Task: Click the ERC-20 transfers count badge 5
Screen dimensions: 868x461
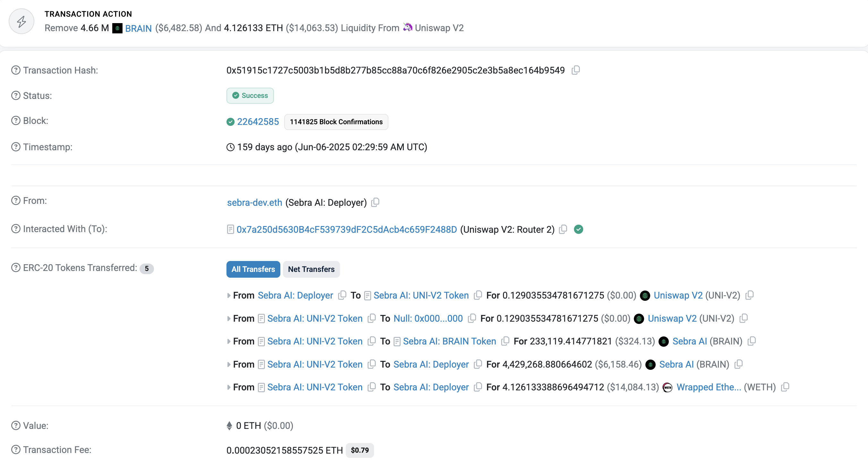Action: coord(147,269)
